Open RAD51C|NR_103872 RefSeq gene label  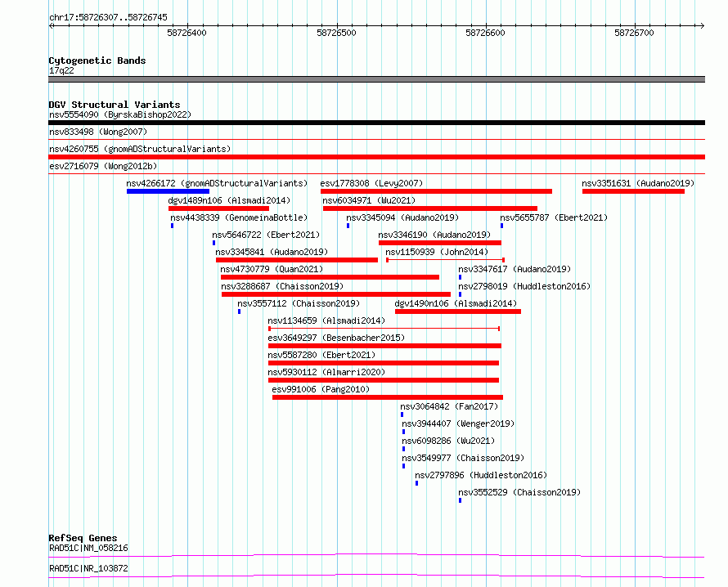pyautogui.click(x=88, y=568)
